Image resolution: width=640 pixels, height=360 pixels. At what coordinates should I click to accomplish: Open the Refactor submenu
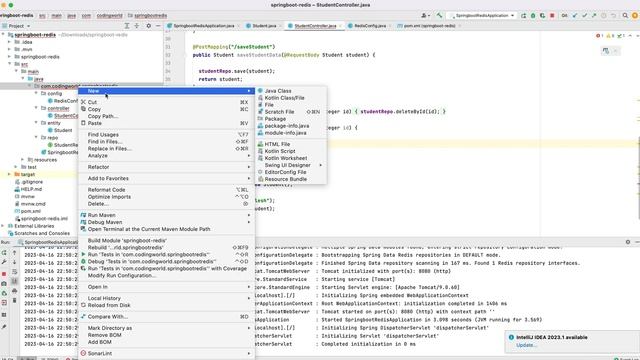[x=166, y=167]
